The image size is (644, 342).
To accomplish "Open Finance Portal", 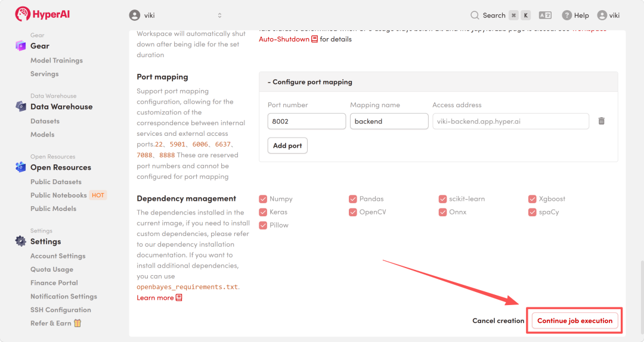I will pos(54,283).
